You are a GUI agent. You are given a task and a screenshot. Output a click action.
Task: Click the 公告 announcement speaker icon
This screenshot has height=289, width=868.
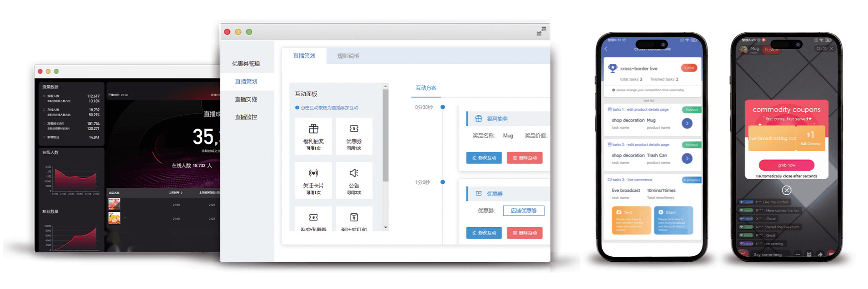[354, 173]
